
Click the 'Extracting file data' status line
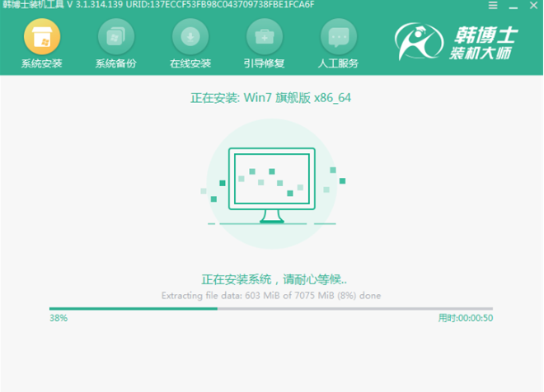271,296
